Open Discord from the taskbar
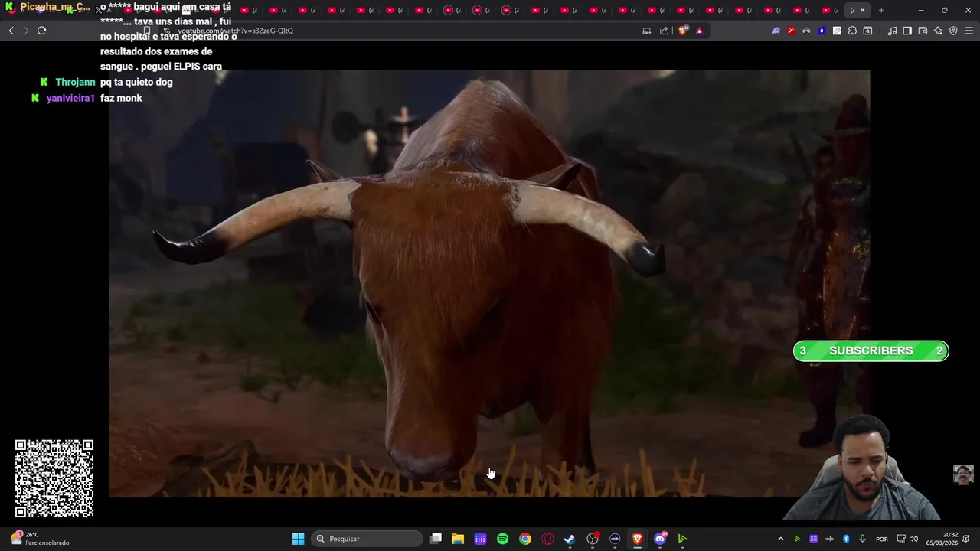 coord(660,539)
